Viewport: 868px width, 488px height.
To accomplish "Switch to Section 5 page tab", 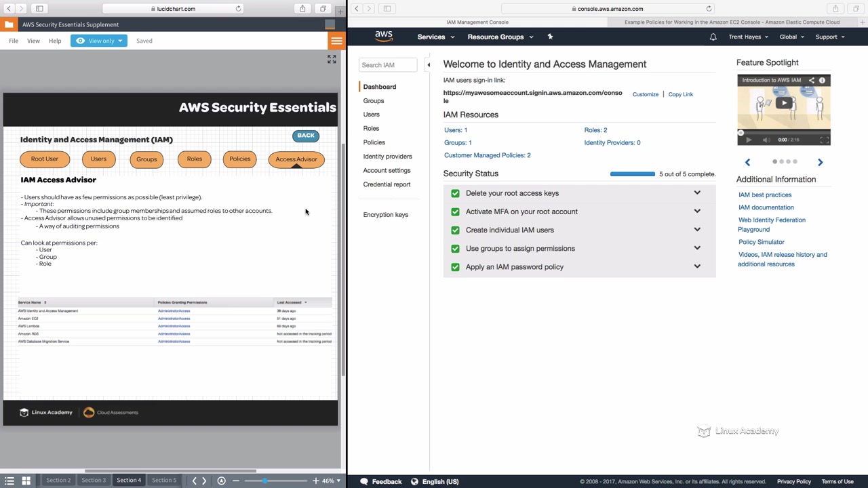I will pos(164,480).
